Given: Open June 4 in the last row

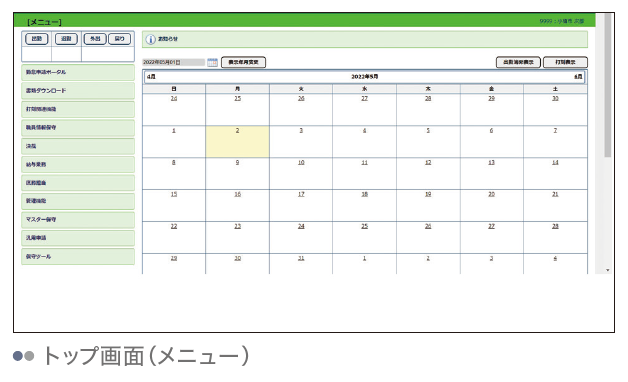Looking at the screenshot, I should (x=555, y=258).
